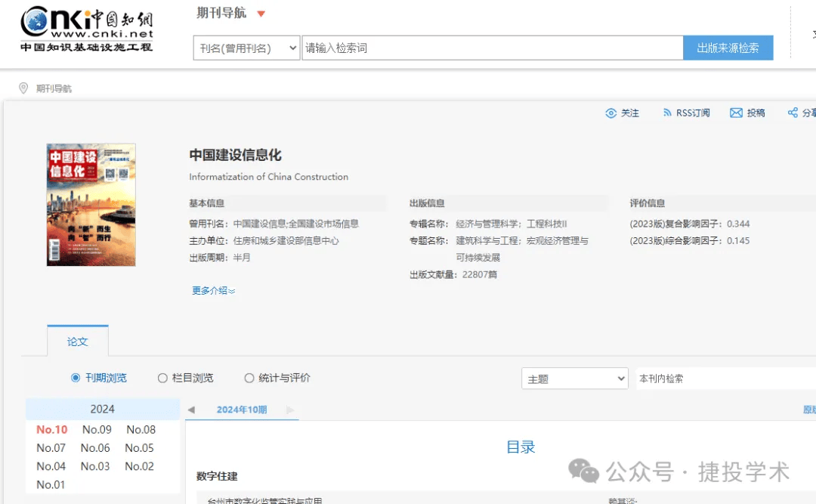Click the RSS订阅 feed icon

click(666, 113)
